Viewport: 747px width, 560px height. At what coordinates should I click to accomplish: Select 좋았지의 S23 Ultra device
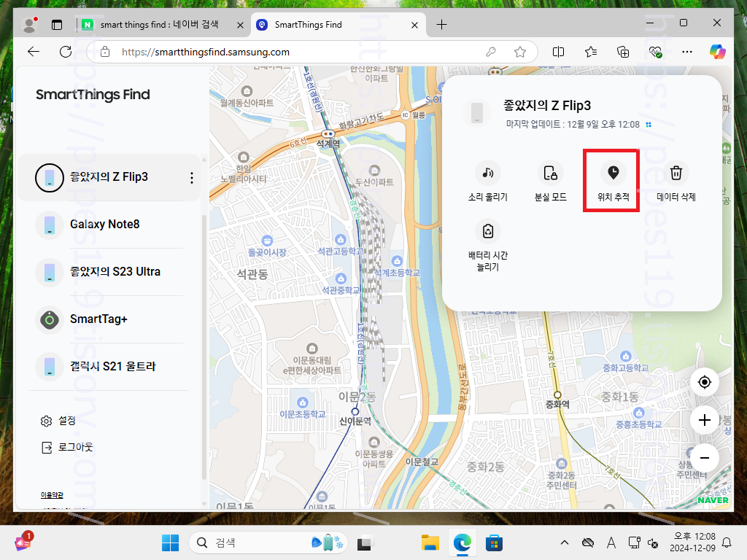[109, 272]
